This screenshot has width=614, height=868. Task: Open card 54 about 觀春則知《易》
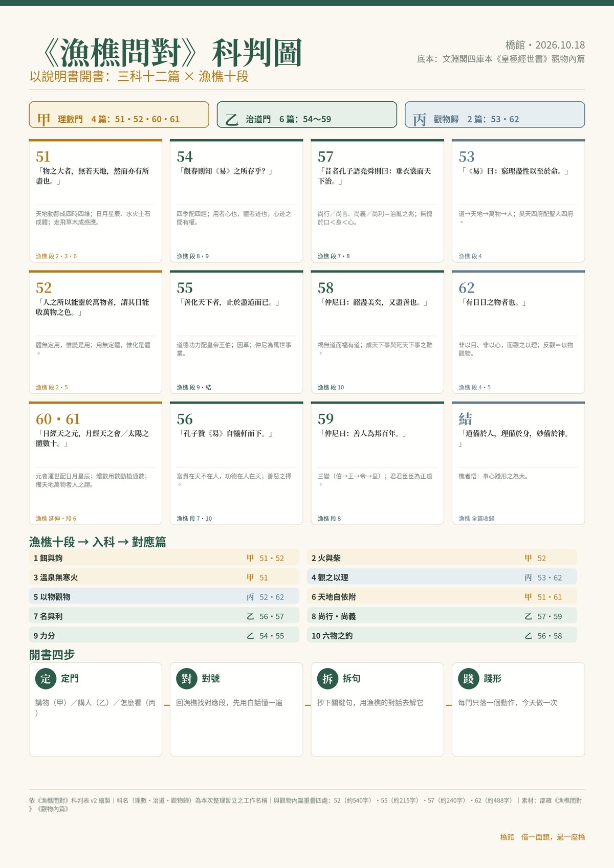coord(236,201)
